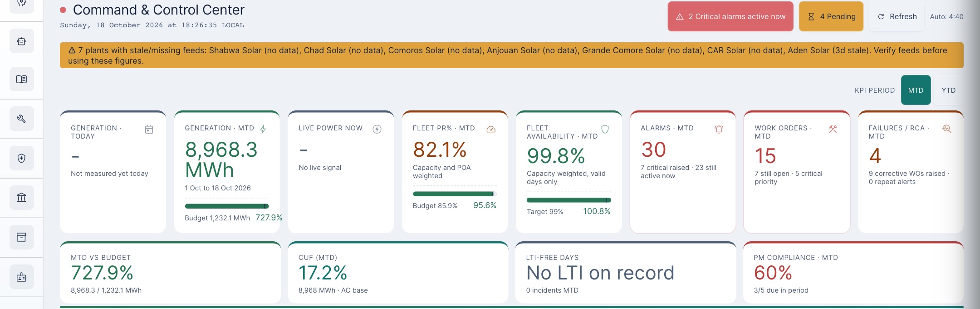
Task: Open the archive box sidebar icon
Action: click(x=21, y=237)
